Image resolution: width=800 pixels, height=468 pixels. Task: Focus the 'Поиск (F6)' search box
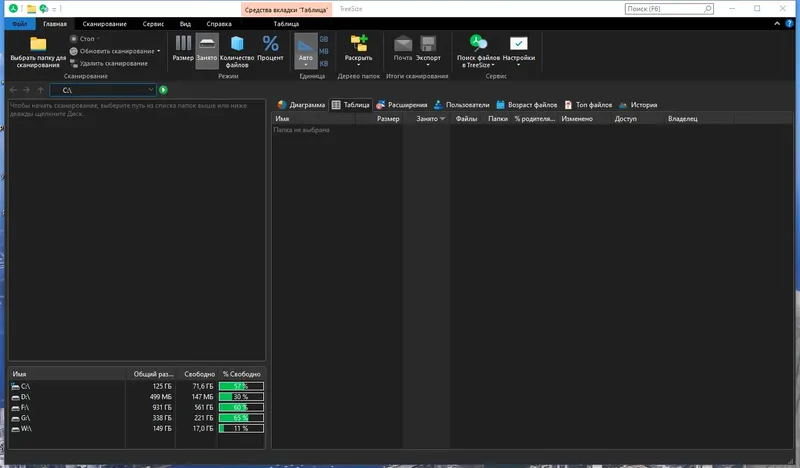tap(669, 9)
